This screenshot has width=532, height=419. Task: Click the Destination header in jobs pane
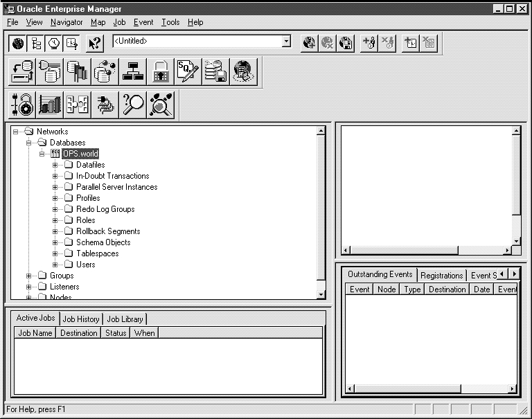tap(79, 333)
